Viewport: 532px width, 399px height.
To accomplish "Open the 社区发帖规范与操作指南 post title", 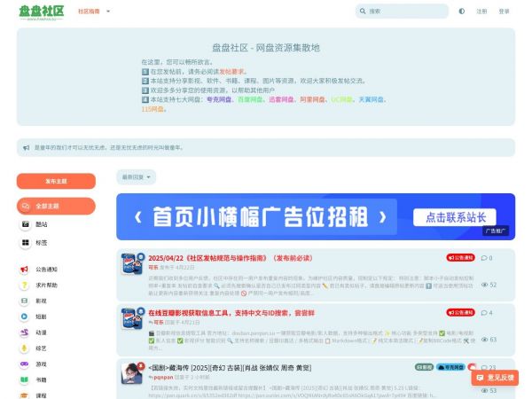I will (230, 258).
